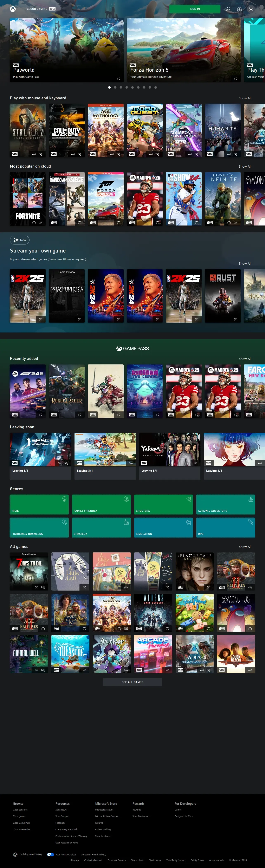The width and height of the screenshot is (265, 868).
Task: Open the Privacy & Cookies footer link
Action: click(116, 860)
